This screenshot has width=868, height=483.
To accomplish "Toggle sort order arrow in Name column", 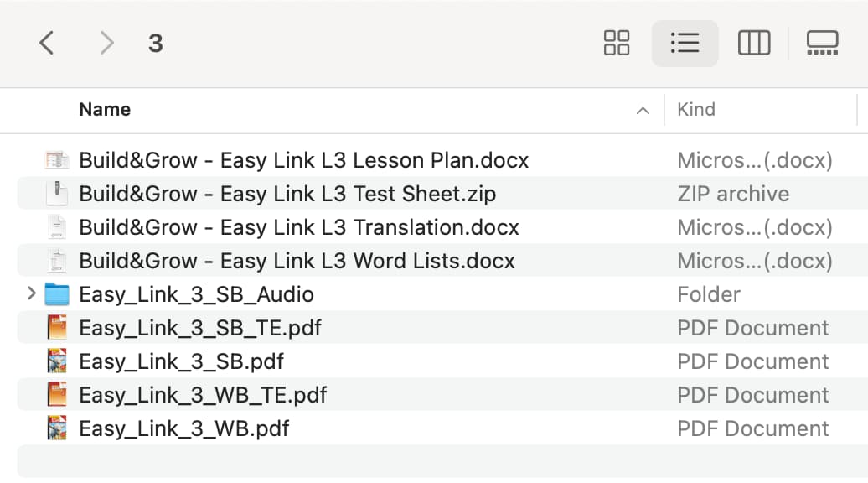I will click(x=643, y=110).
